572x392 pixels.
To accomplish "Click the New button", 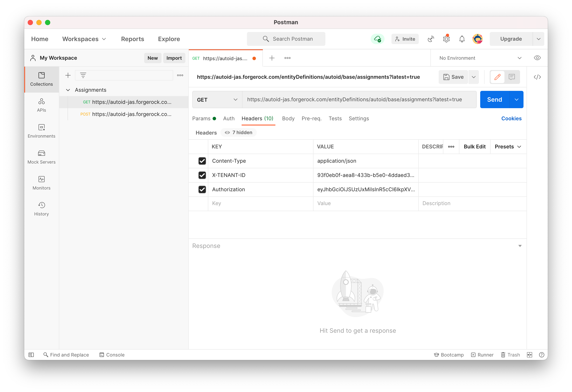I will pyautogui.click(x=153, y=58).
